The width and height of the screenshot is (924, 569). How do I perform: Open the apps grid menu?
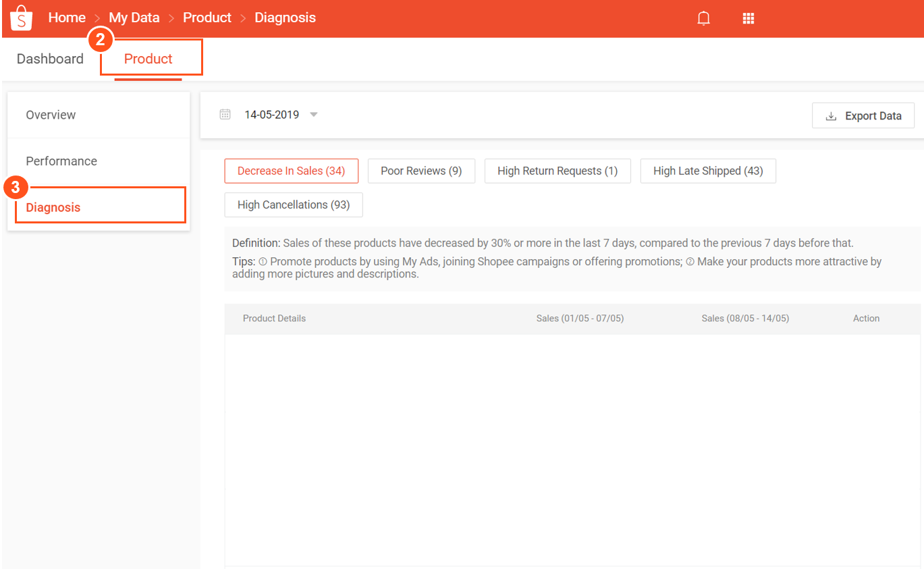[x=748, y=18]
